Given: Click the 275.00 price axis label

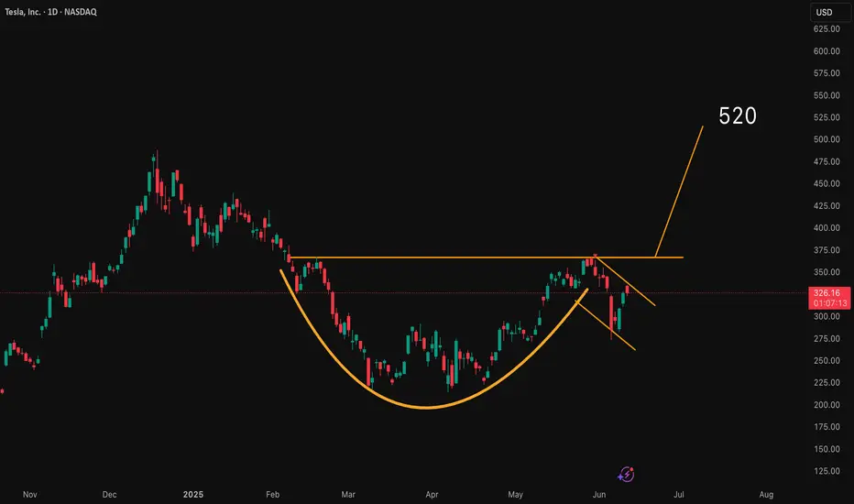Looking at the screenshot, I should [827, 338].
